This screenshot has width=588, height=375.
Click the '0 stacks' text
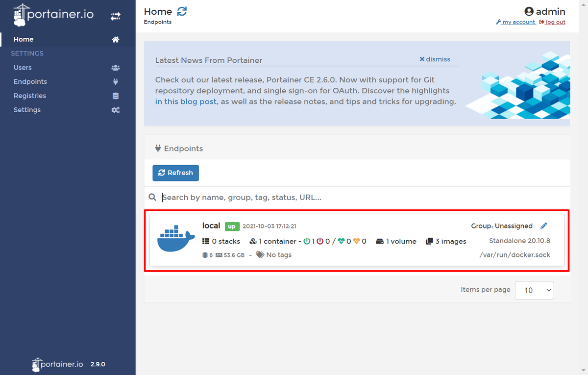point(226,241)
